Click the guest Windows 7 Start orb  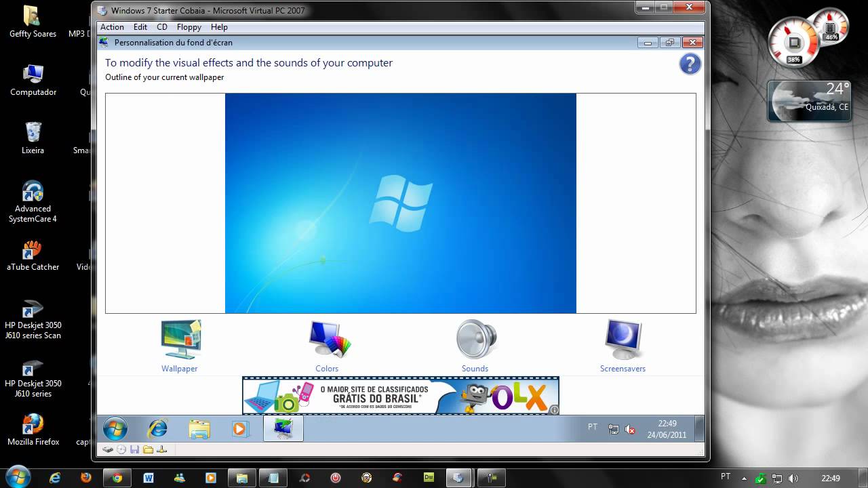pos(115,428)
